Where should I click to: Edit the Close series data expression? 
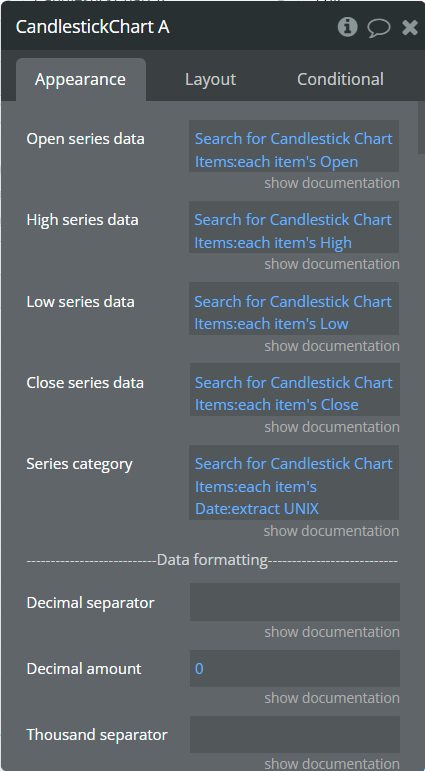click(295, 389)
